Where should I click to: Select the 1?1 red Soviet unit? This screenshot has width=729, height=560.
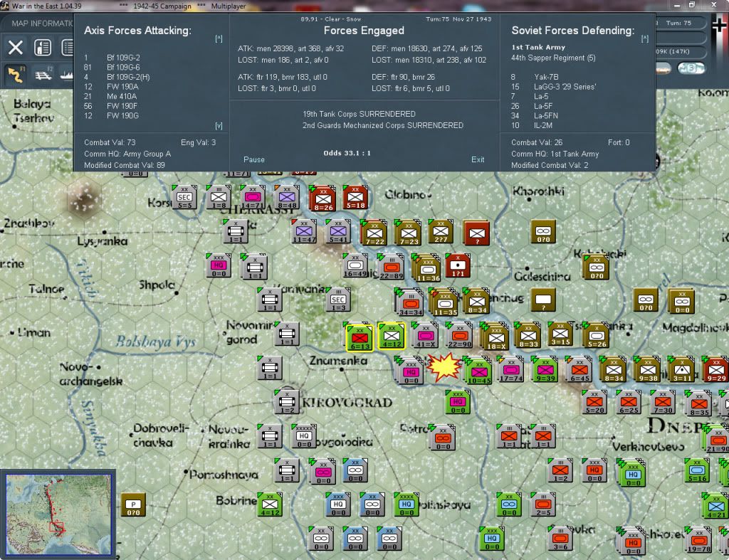tap(458, 265)
